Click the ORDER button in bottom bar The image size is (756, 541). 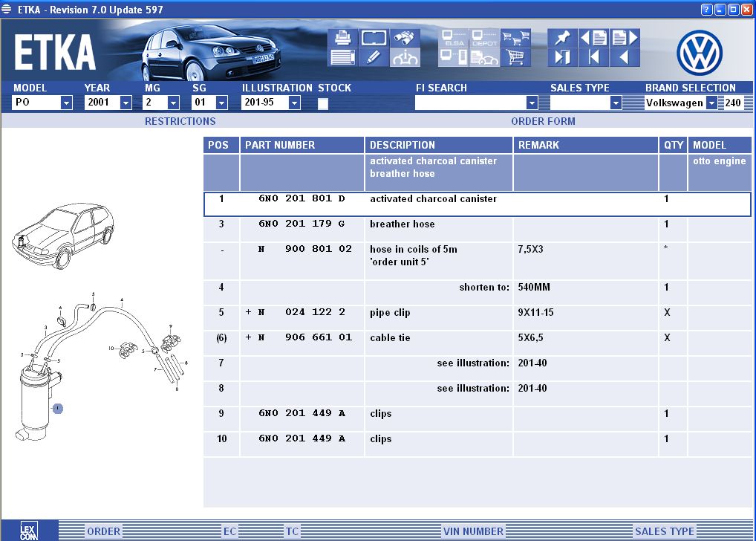(x=104, y=531)
